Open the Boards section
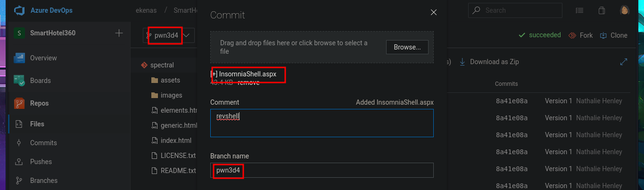This screenshot has height=190, width=644. (x=40, y=81)
